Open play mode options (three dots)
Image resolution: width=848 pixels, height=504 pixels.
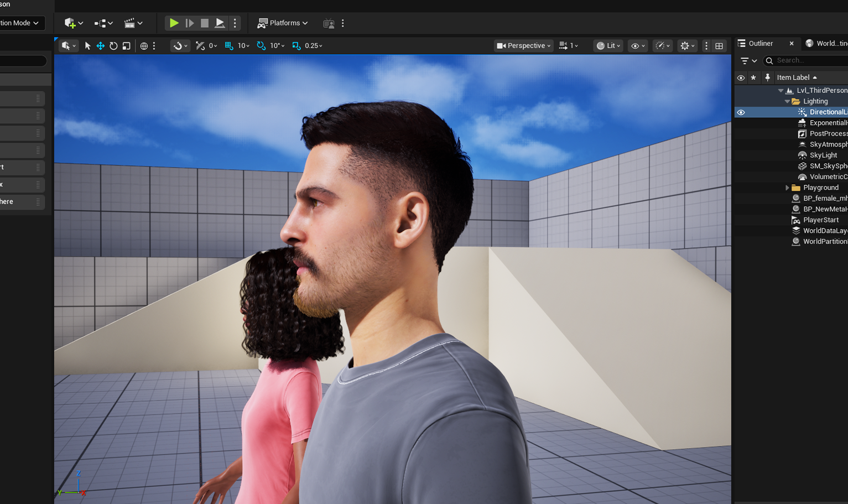pyautogui.click(x=235, y=23)
